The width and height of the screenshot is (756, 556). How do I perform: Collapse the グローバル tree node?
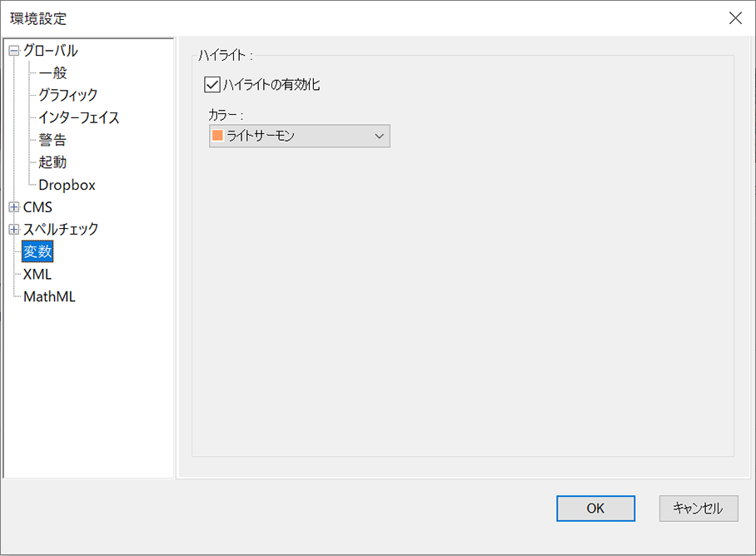14,51
